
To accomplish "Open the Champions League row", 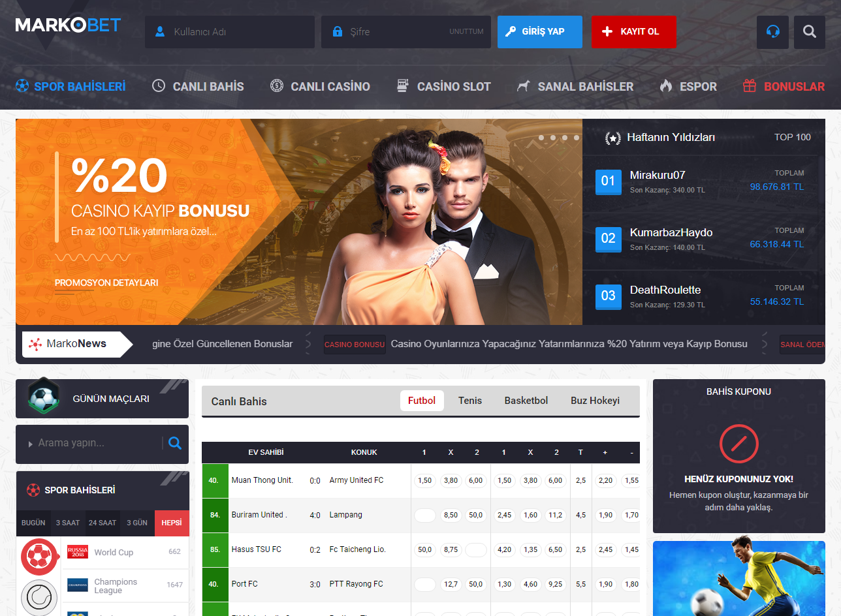I will coord(125,585).
